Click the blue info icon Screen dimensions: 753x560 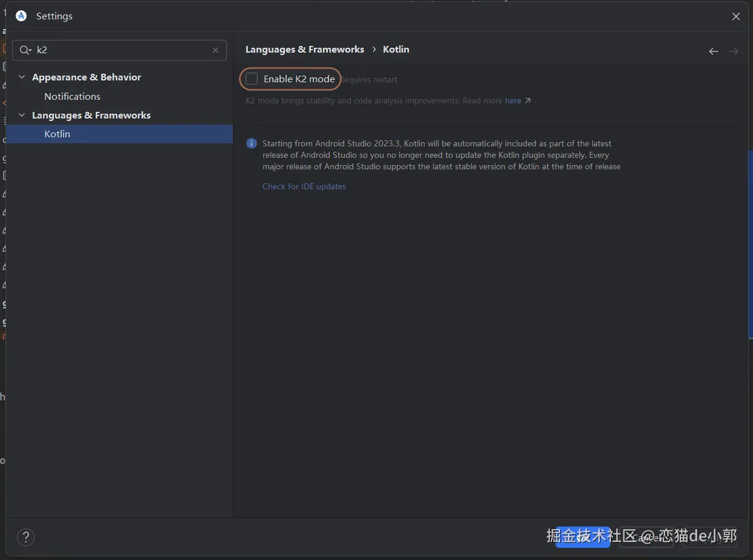252,143
